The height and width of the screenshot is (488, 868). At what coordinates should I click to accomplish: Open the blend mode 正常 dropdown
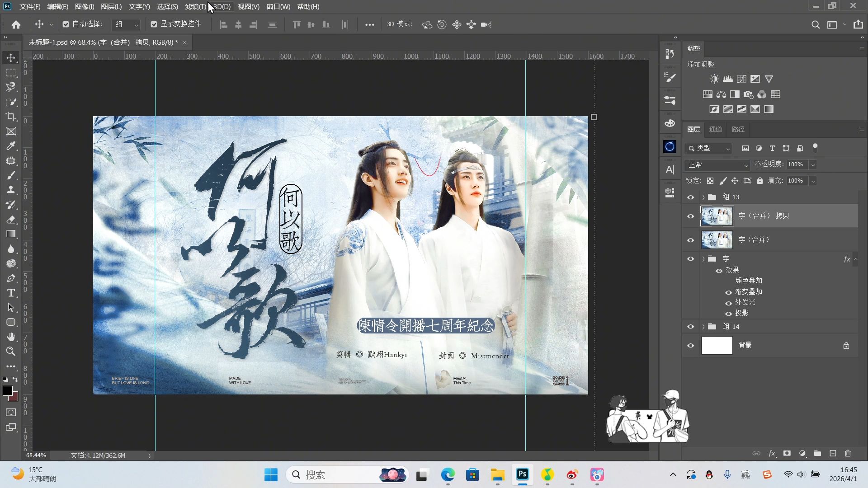(x=717, y=165)
